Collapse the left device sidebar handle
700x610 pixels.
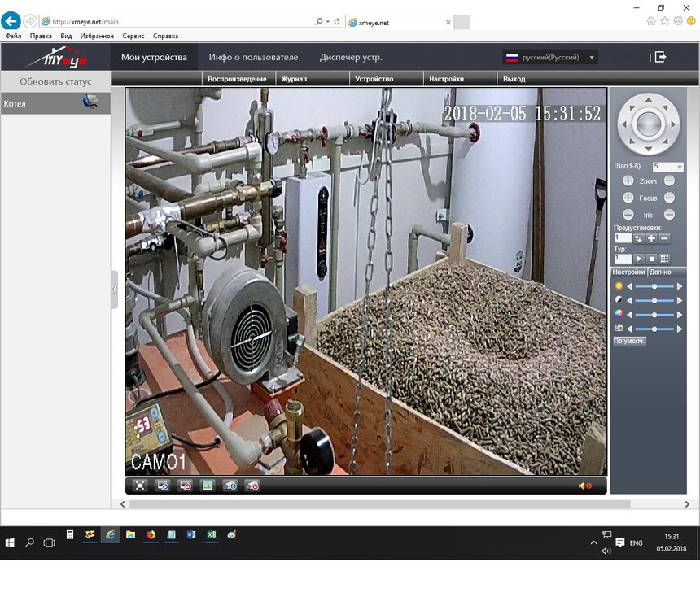pos(114,289)
